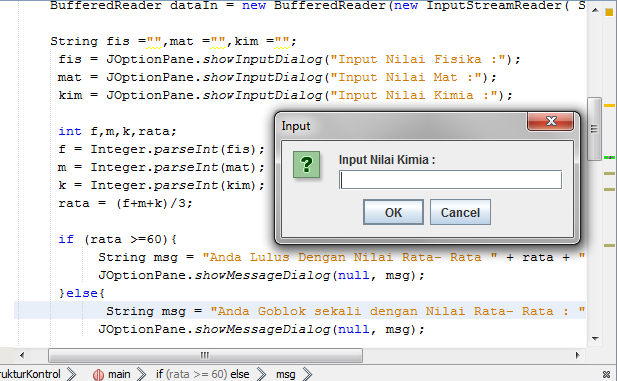Click the 'String fis' declaration line
Screen dimensions: 617x381
tap(173, 41)
